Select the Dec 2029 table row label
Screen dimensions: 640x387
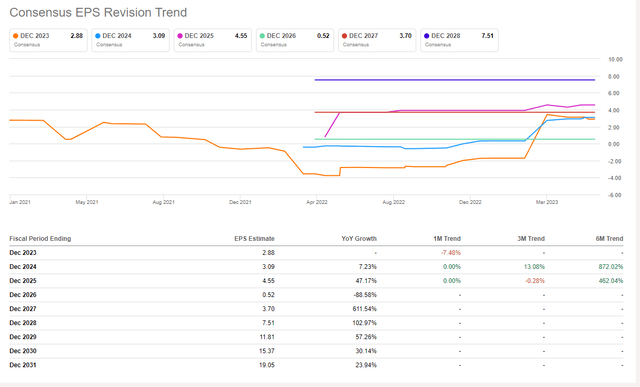click(23, 337)
